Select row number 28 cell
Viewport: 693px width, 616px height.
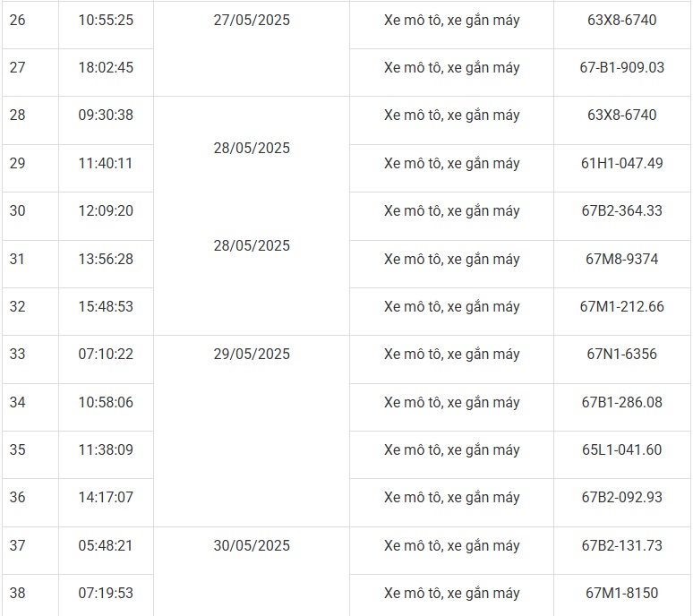(18, 115)
